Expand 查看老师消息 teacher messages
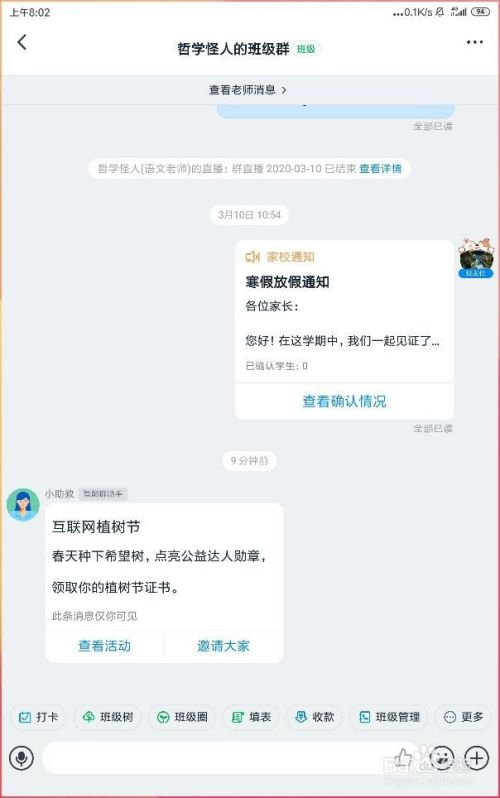Viewport: 500px width, 798px height. tap(249, 90)
